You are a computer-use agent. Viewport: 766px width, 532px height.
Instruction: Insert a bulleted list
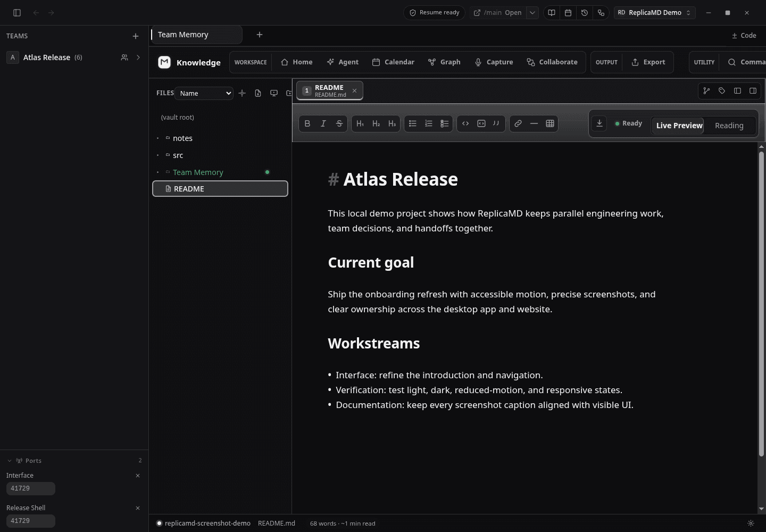(x=413, y=123)
